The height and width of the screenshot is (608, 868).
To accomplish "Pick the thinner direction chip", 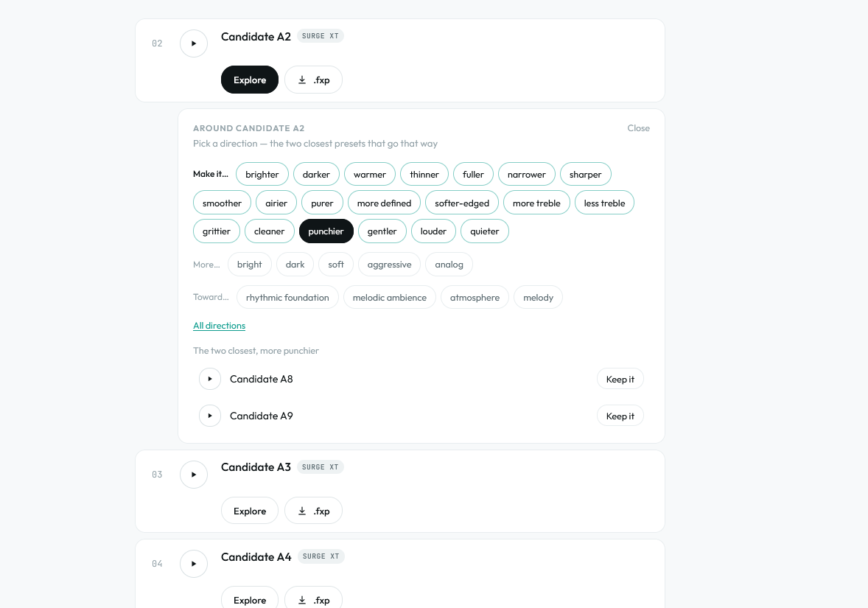I will (x=424, y=175).
